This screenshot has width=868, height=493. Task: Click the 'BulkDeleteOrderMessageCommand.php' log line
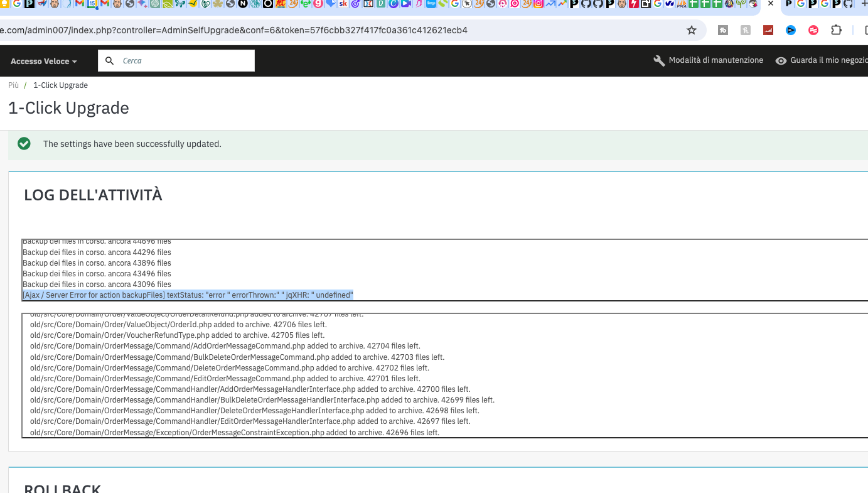pyautogui.click(x=237, y=357)
